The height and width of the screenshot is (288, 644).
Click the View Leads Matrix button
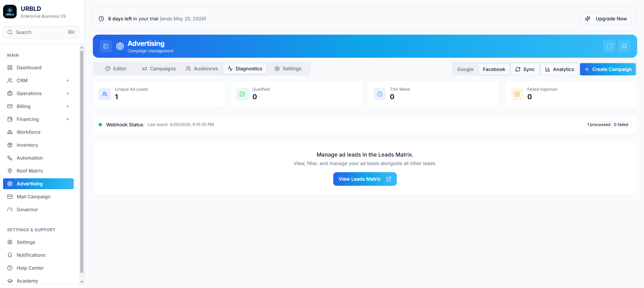coord(365,179)
